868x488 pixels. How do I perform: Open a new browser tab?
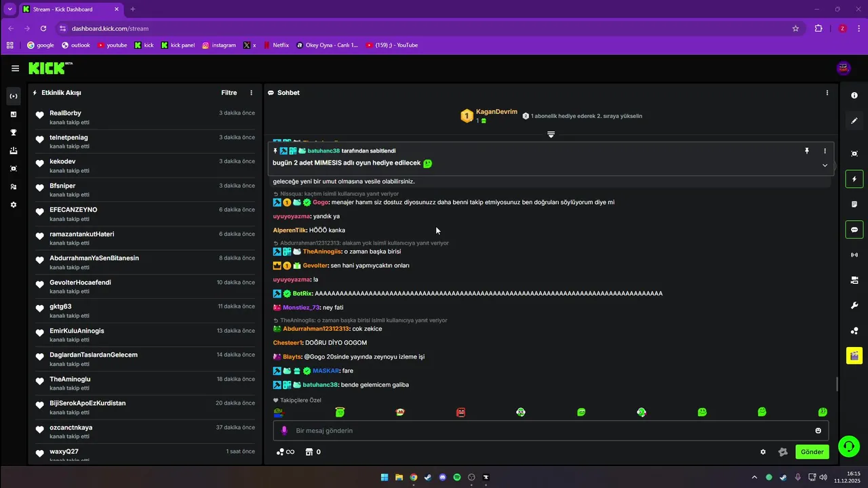tap(133, 9)
